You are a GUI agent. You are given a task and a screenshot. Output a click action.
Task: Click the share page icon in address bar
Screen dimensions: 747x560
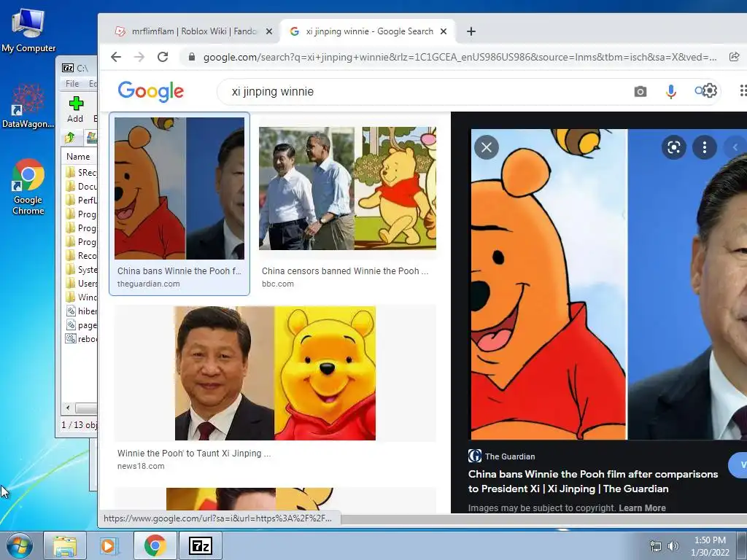point(734,57)
